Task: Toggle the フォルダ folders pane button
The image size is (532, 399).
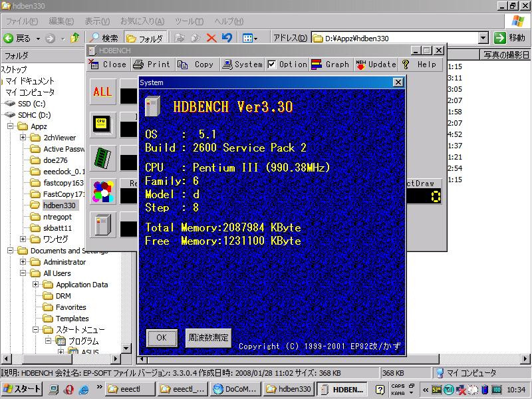Action: tap(145, 38)
